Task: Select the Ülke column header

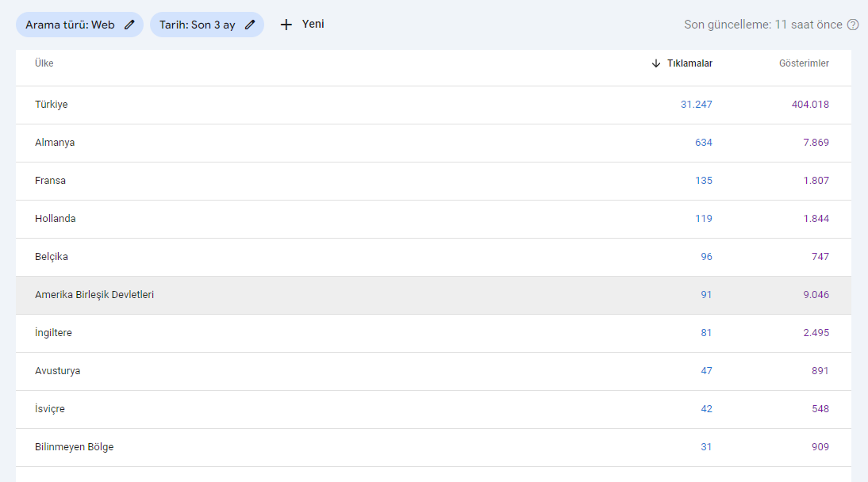Action: tap(44, 63)
